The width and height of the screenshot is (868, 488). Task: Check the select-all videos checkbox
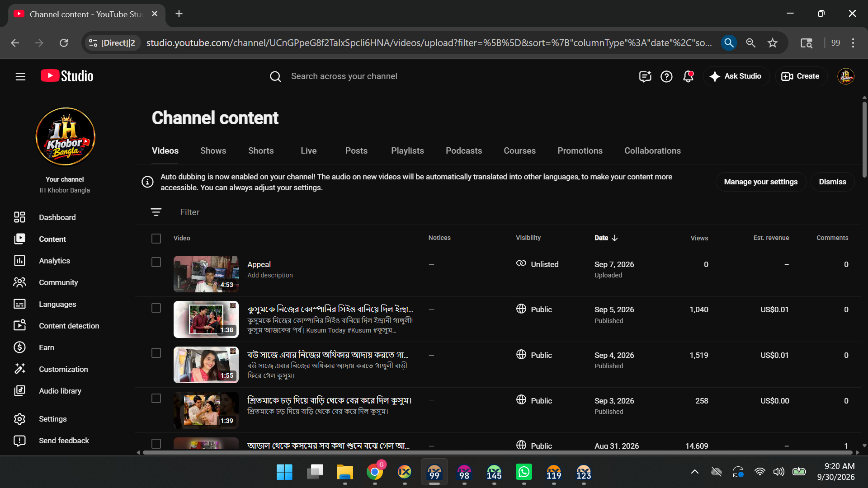(x=156, y=239)
